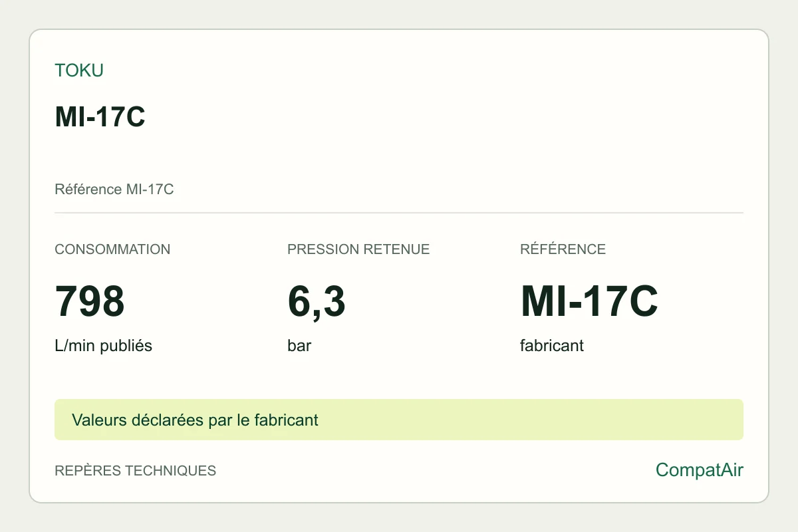Select the large MI-17C reference value

[589, 301]
